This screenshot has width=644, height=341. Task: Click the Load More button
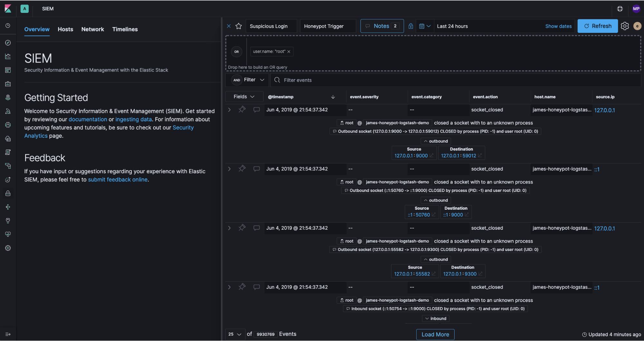435,335
